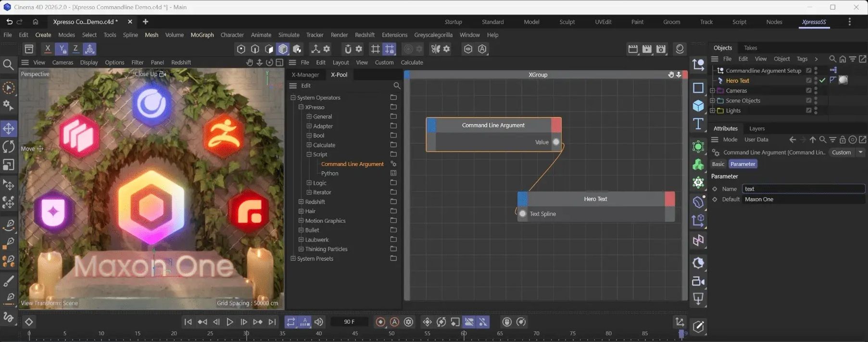Open the Greyscalegorilla menu
The height and width of the screenshot is (342, 868).
point(433,35)
